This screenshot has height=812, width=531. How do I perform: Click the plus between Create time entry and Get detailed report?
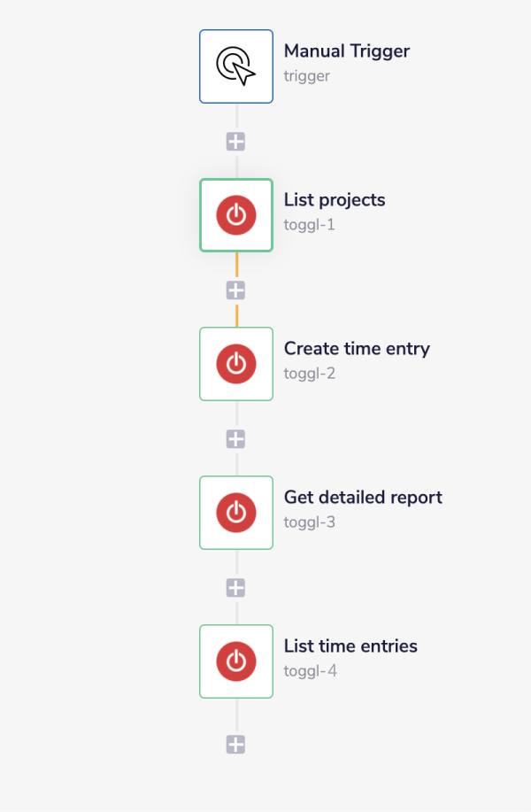(x=236, y=438)
